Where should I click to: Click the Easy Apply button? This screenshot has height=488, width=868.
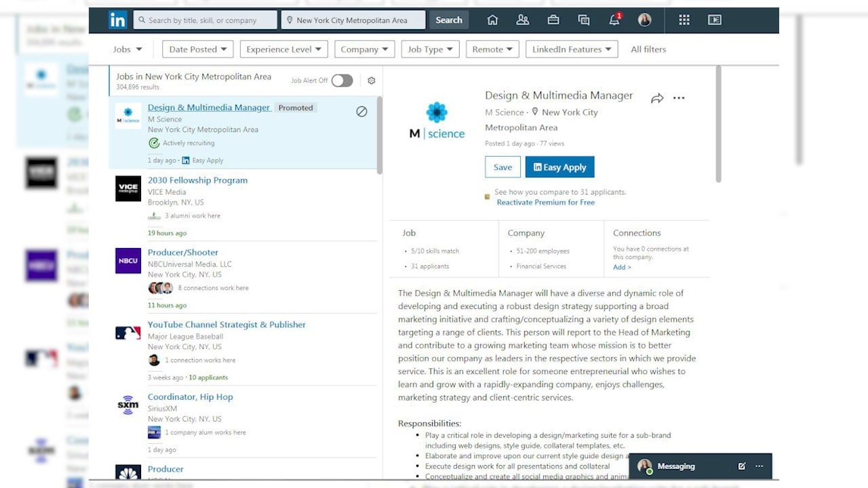tap(559, 167)
